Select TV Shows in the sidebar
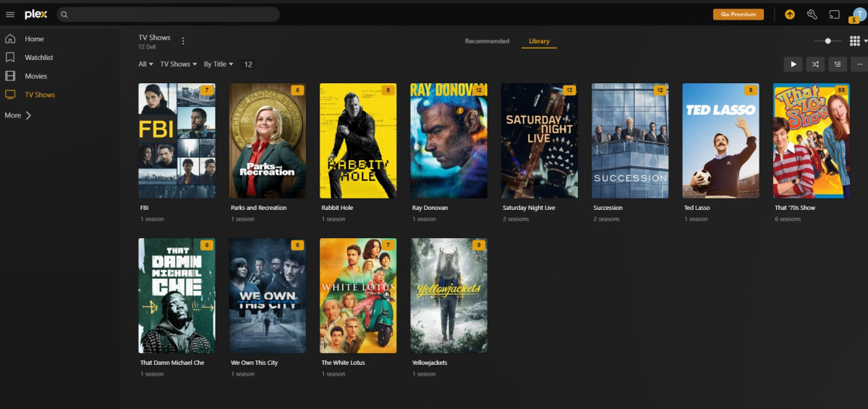 click(x=40, y=95)
